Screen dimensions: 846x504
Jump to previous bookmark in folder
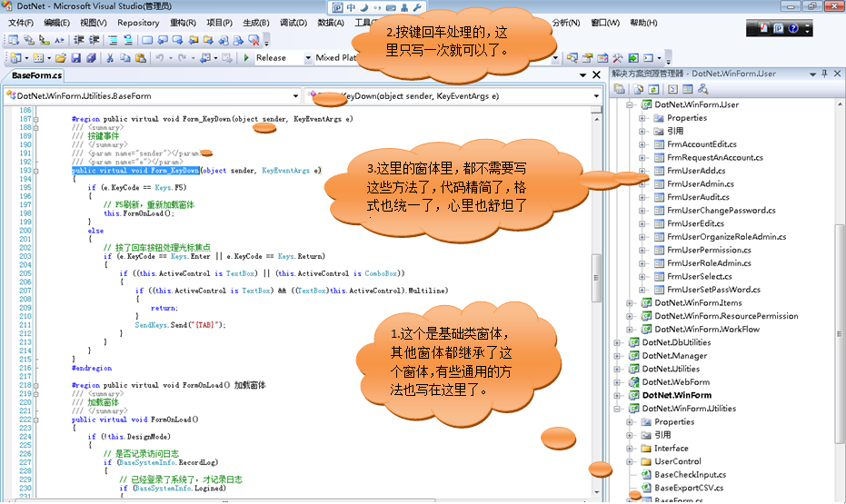click(193, 39)
